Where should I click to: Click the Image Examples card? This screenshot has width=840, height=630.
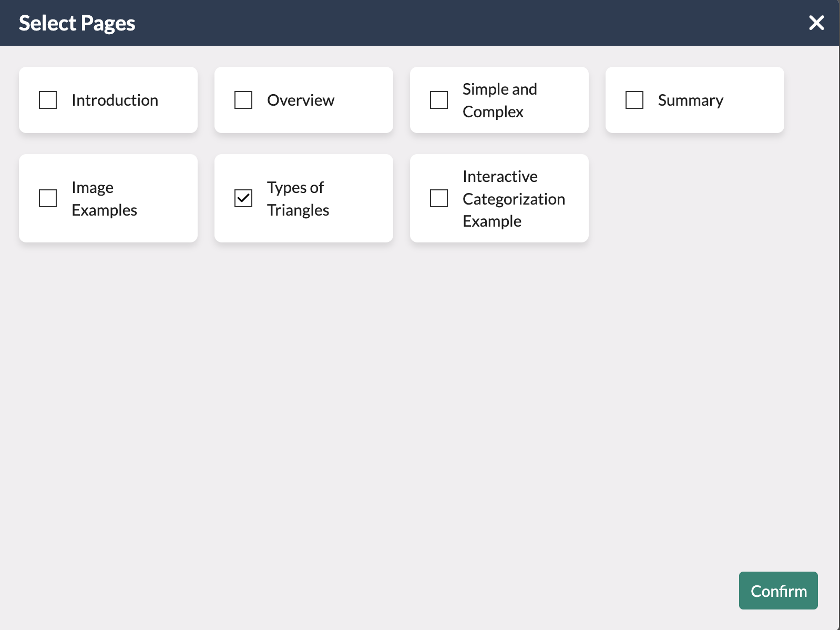[108, 198]
